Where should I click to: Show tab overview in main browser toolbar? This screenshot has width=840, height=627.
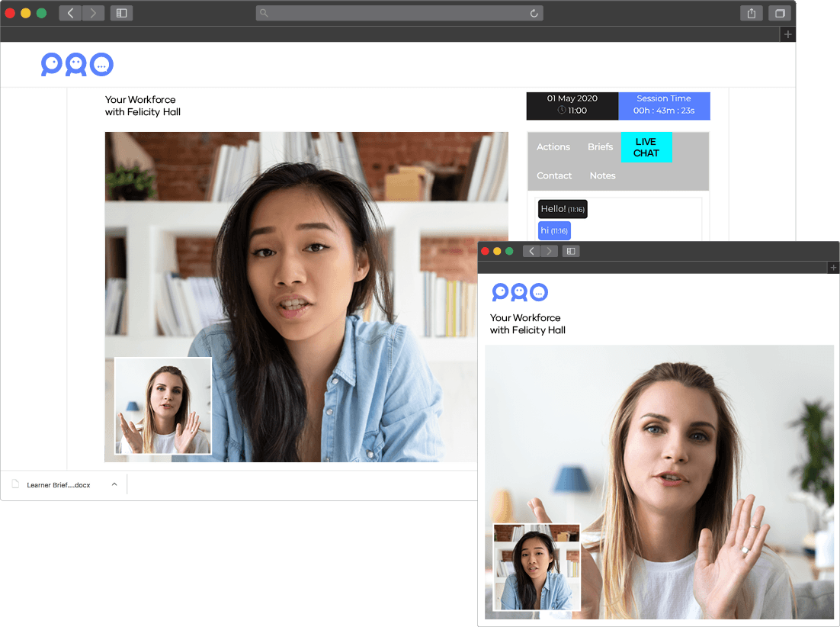tap(780, 14)
